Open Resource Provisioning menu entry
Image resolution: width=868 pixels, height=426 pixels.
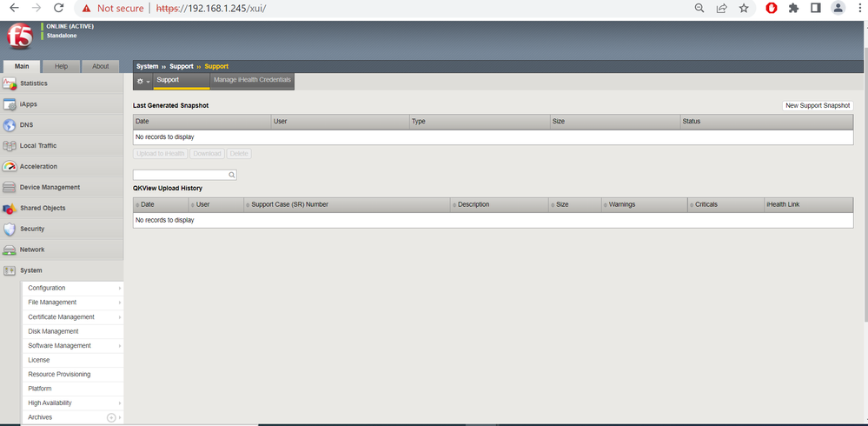72,375
